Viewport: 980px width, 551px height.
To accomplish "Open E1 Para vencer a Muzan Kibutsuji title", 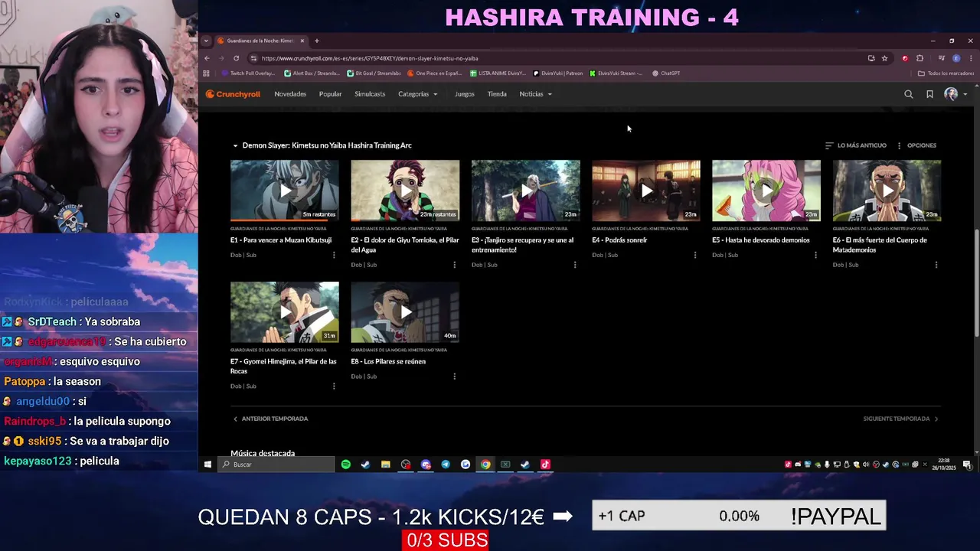I will pos(281,240).
